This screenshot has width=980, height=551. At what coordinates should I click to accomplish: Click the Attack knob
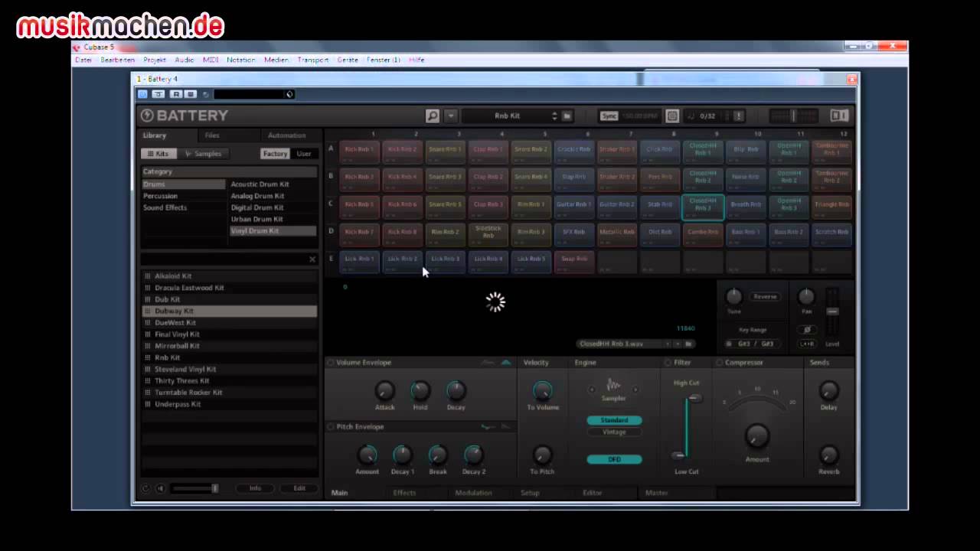[x=384, y=391]
